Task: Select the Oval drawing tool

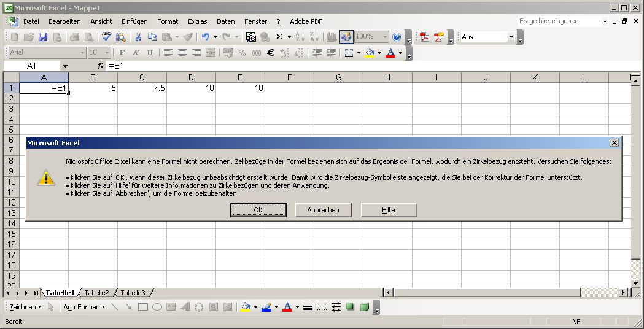Action: (157, 307)
